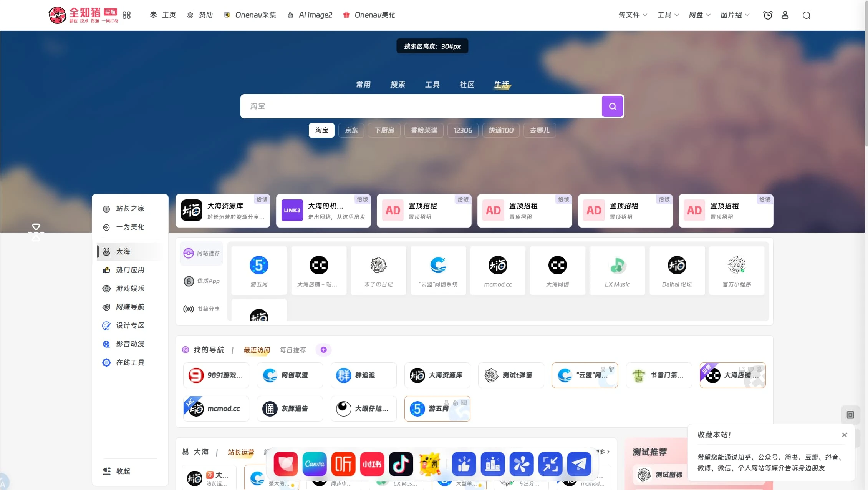This screenshot has height=490, width=868.
Task: Open the blue ranking podium dock icon
Action: pos(493,464)
